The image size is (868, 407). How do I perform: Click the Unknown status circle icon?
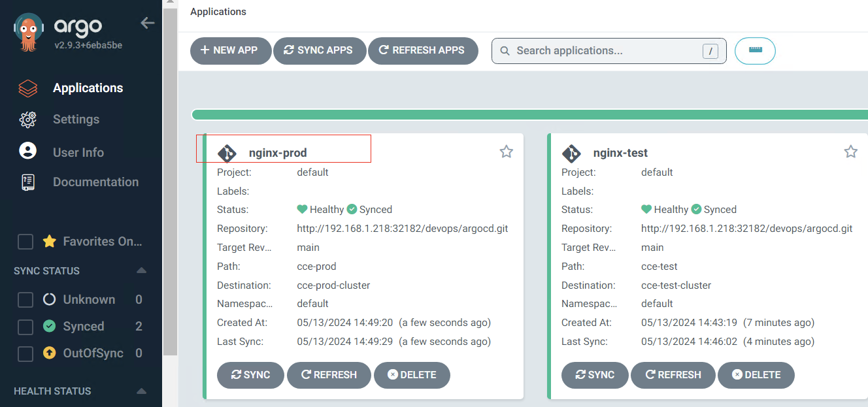(x=49, y=300)
